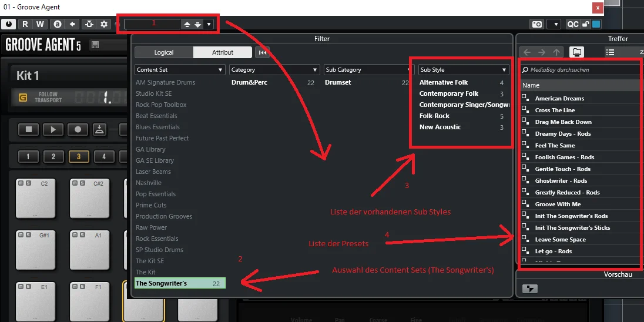Click the Vorschau preview icon
This screenshot has height=322, width=644.
click(x=530, y=289)
